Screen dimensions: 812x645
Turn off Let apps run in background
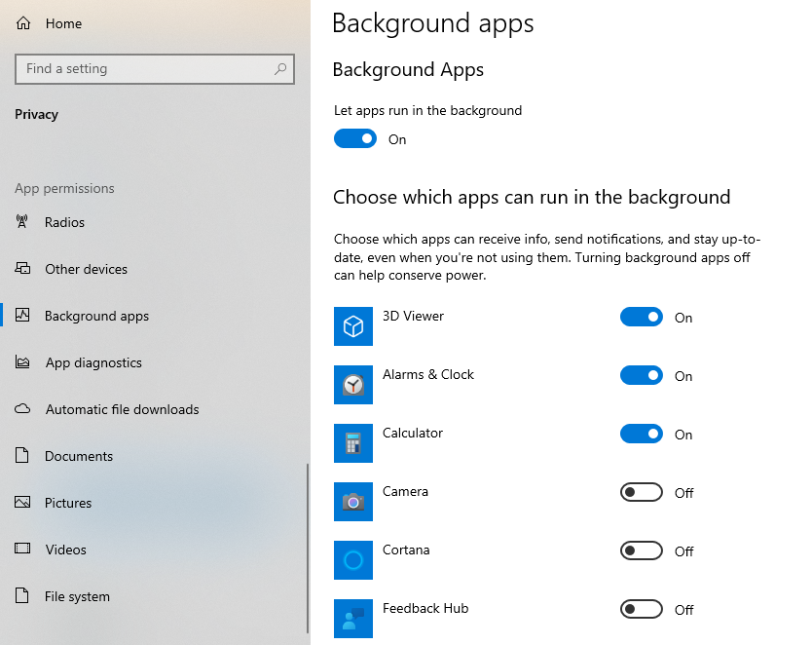[355, 139]
